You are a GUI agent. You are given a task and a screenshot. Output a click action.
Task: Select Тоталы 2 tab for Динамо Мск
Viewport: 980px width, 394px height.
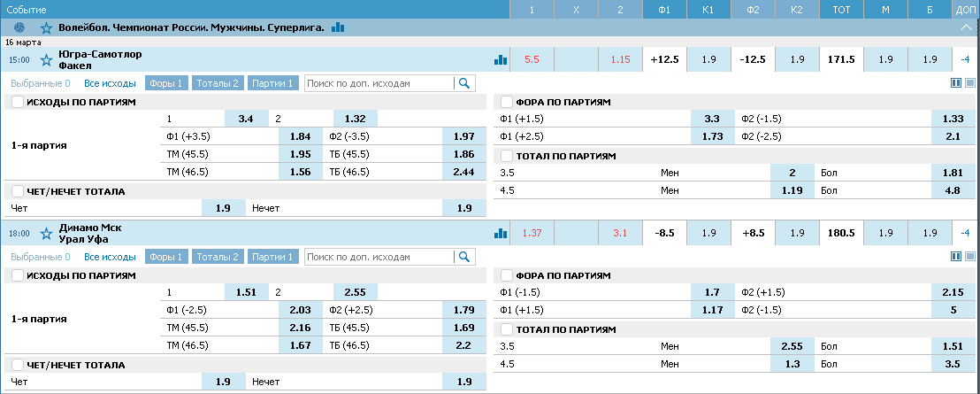(218, 257)
